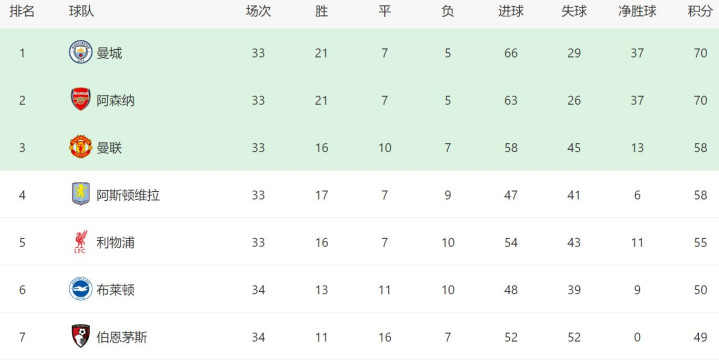Image resolution: width=719 pixels, height=360 pixels.
Task: Select the 曼联 row points value 58
Action: [x=700, y=148]
